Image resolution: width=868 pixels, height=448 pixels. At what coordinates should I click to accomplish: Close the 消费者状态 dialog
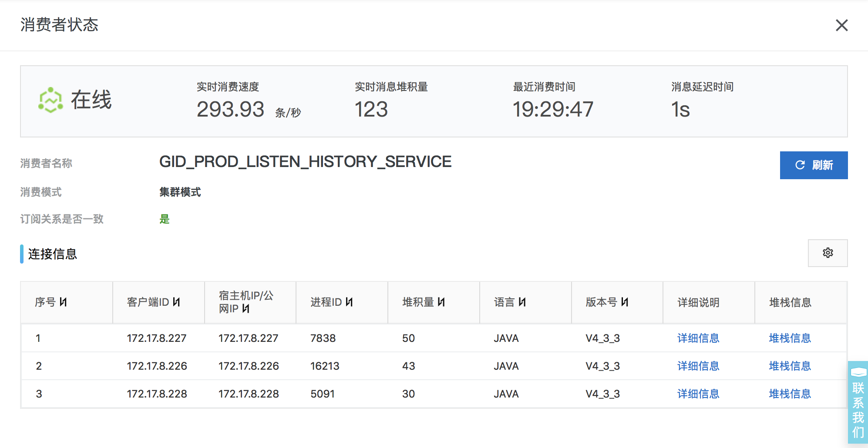click(x=842, y=25)
